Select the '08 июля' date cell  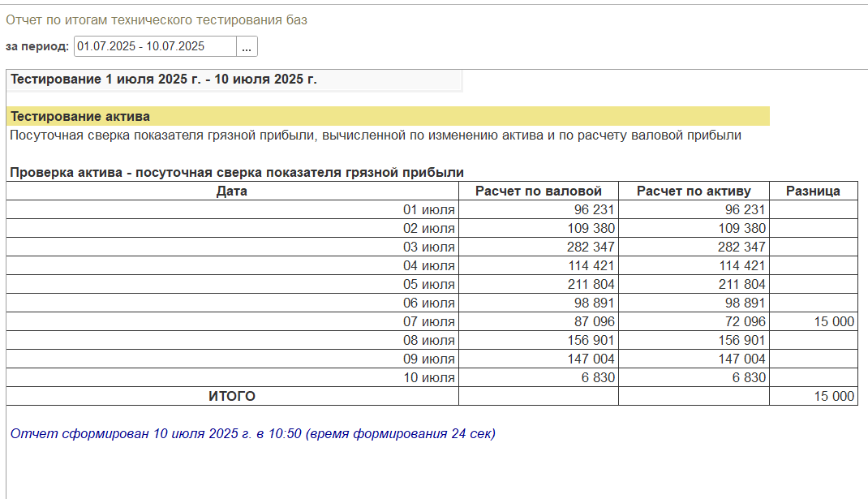(x=233, y=340)
